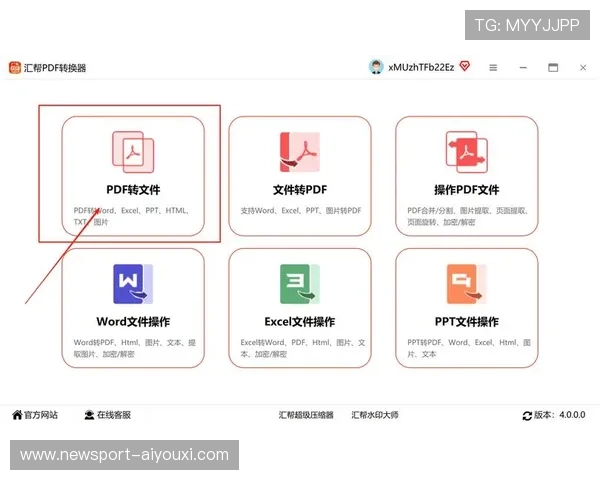
Task: Open the user avatar profile
Action: click(376, 67)
